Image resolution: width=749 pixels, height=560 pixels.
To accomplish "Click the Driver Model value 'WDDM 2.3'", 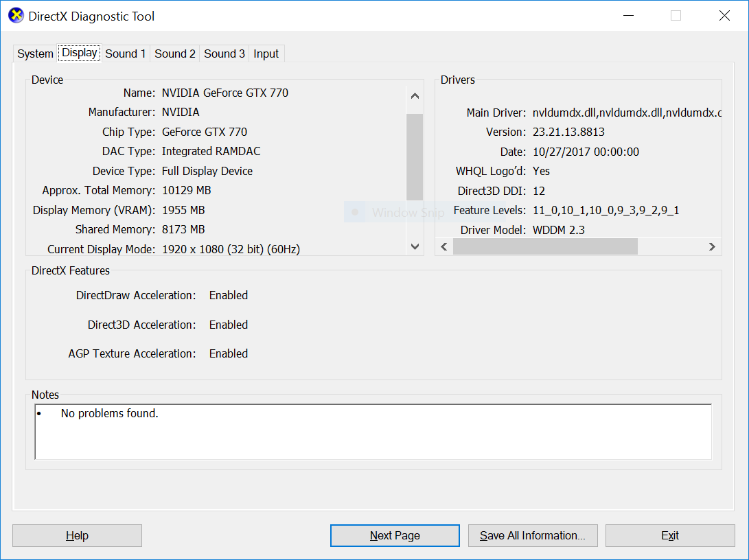I will click(x=559, y=230).
